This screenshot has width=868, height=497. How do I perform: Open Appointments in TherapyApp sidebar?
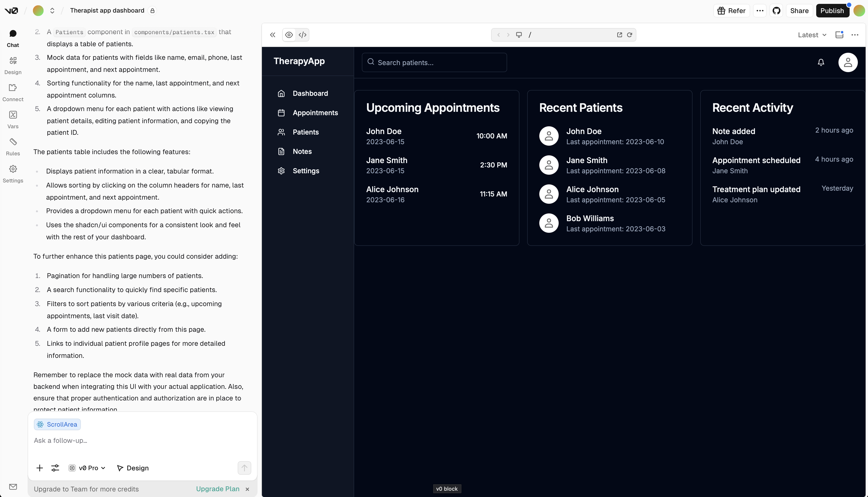(x=315, y=113)
